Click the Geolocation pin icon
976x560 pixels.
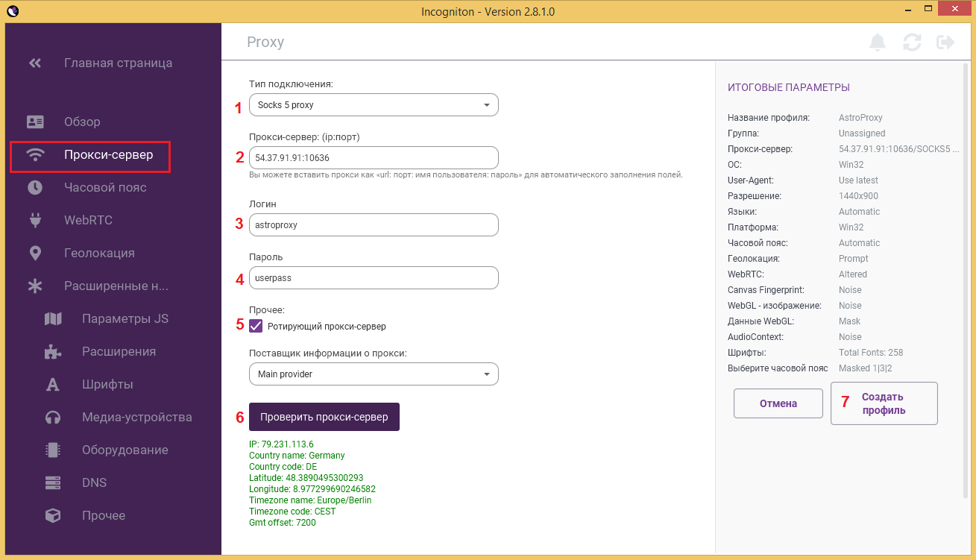point(35,253)
